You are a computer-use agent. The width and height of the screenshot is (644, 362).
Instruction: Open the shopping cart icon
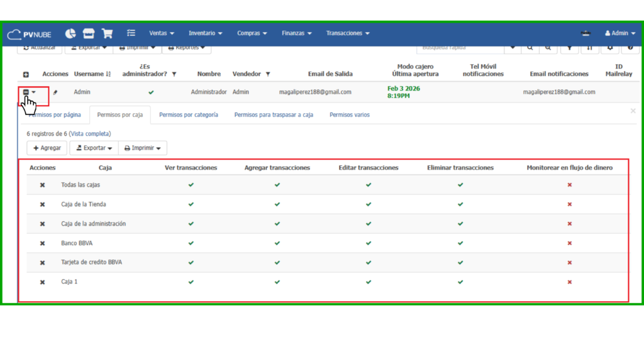(108, 33)
